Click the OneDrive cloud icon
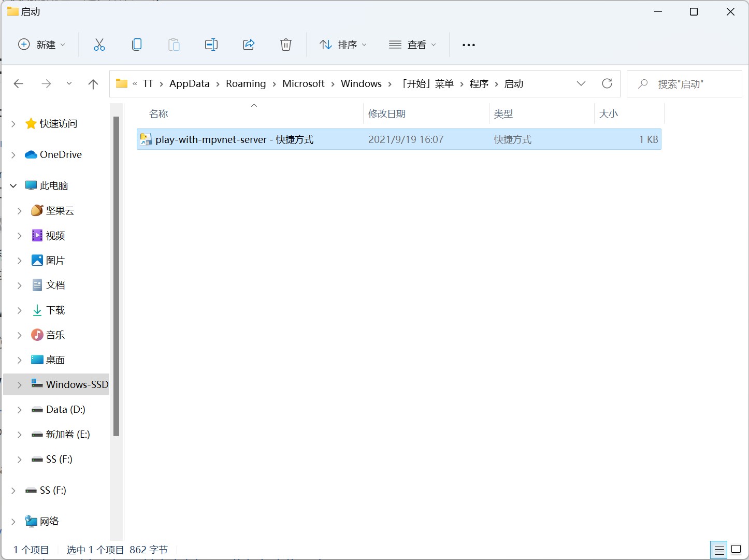 [x=31, y=154]
